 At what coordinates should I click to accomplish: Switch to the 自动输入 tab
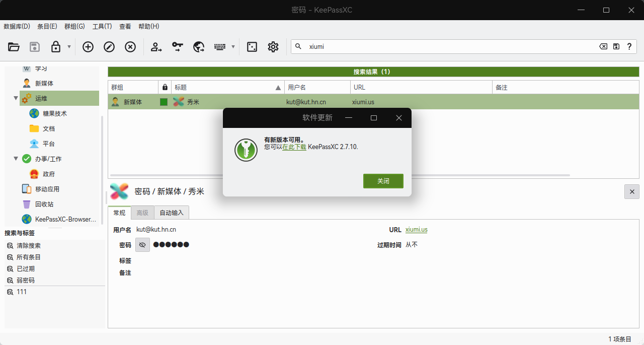(x=172, y=213)
